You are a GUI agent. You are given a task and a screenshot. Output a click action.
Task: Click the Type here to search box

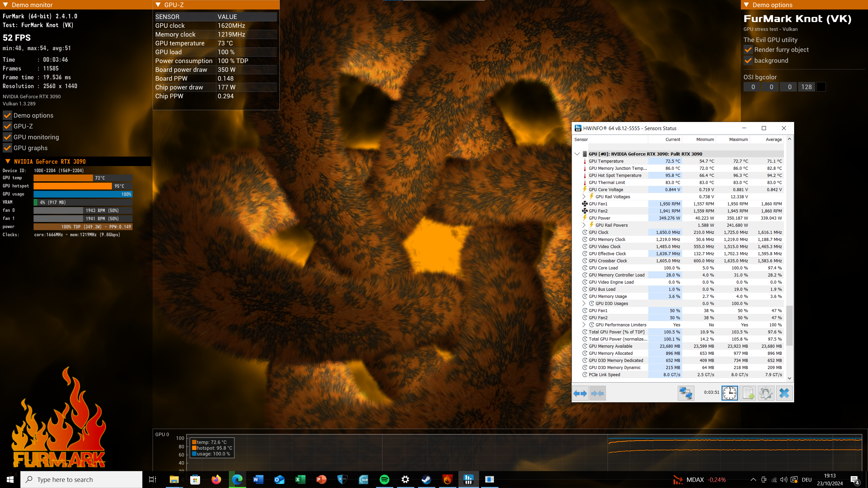(x=81, y=479)
